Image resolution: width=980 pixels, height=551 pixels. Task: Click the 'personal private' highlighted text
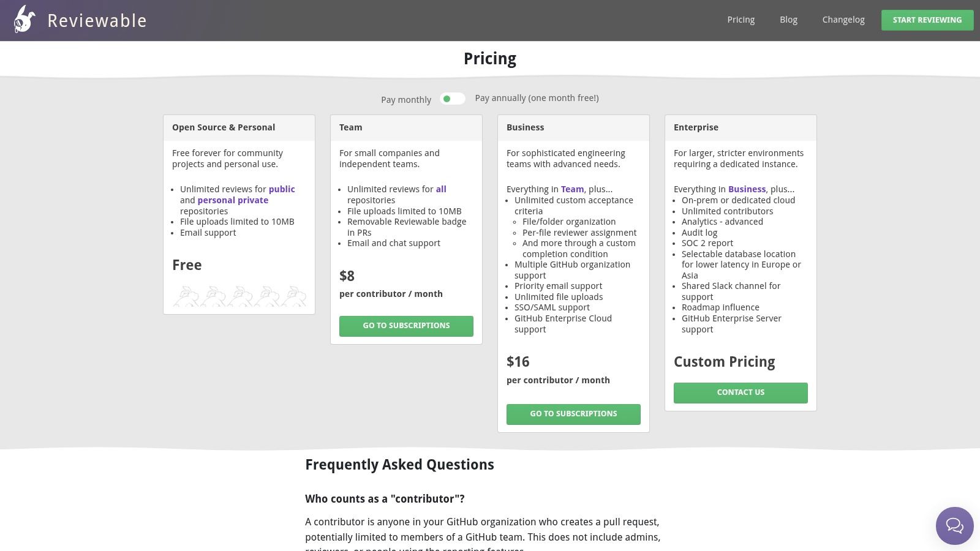tap(233, 200)
